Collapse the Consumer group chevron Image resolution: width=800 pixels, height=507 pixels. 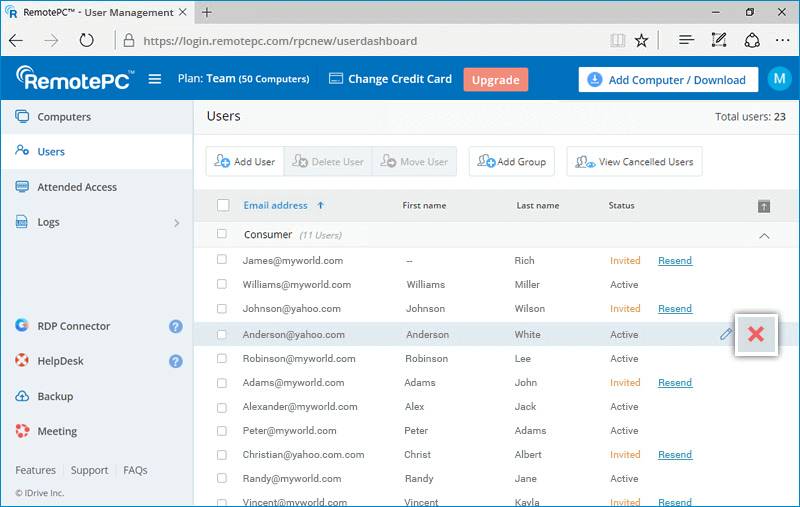tap(764, 236)
